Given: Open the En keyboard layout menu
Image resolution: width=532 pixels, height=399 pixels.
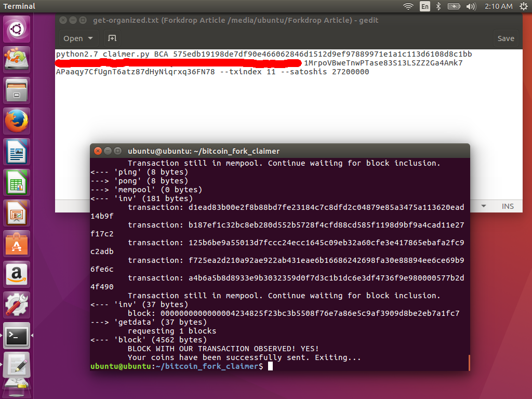Looking at the screenshot, I should (426, 7).
